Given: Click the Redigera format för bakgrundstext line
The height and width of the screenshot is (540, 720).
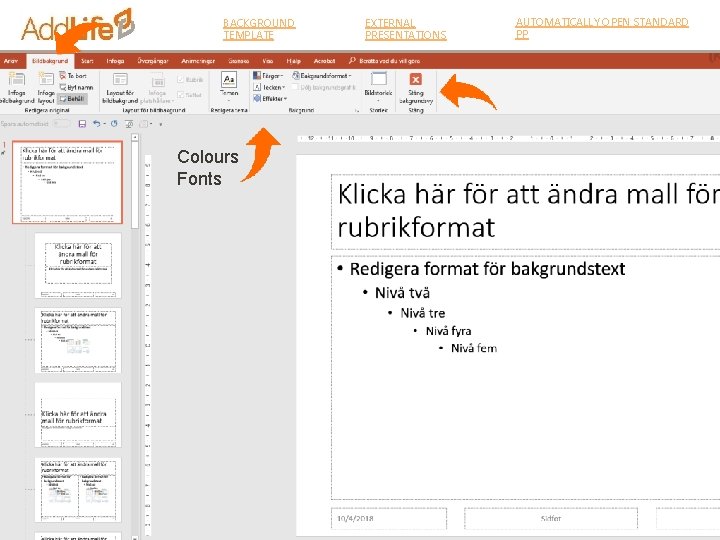Looking at the screenshot, I should tap(487, 269).
